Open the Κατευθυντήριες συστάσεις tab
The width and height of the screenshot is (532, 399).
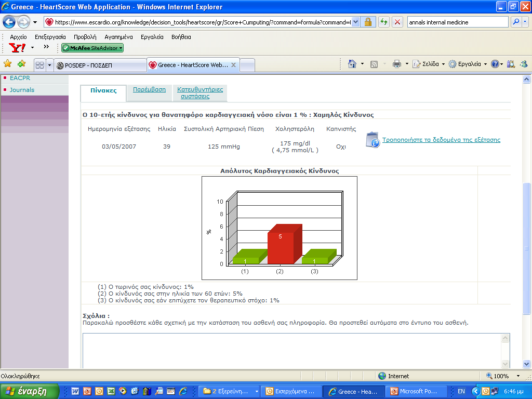tap(200, 92)
